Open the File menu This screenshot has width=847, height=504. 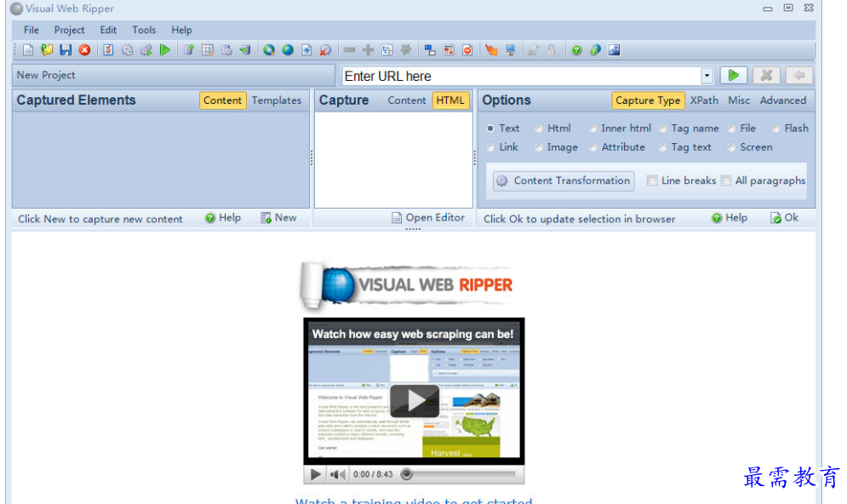[31, 31]
